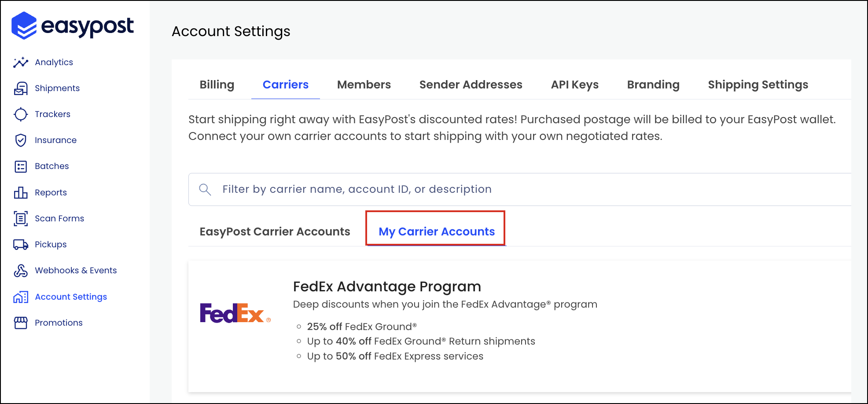868x404 pixels.
Task: Focus the carrier filter search field
Action: pos(520,189)
